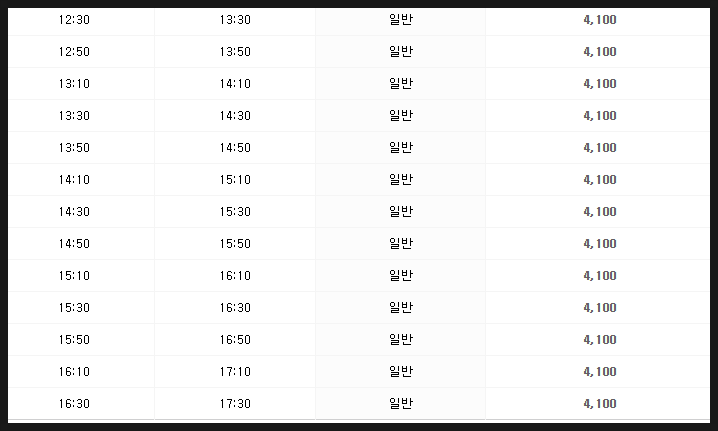Click 4,100 fare in the 14:10 row

coord(600,180)
